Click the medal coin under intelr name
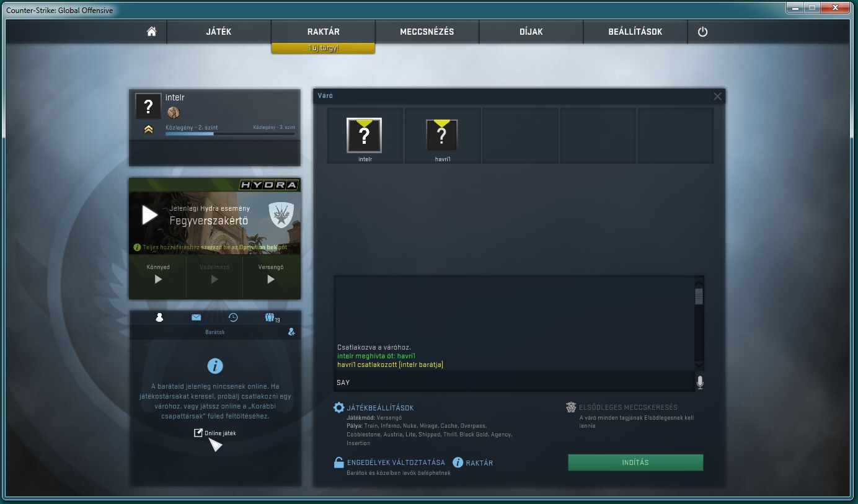 click(x=173, y=112)
